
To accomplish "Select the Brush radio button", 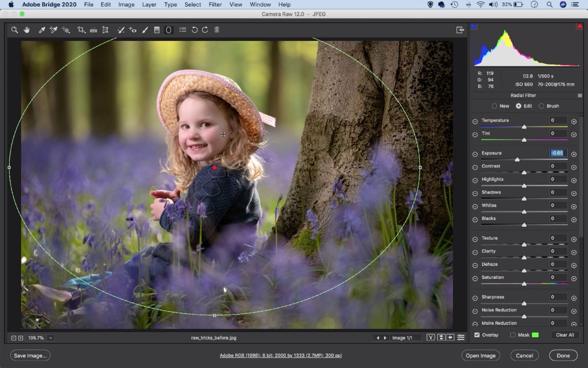I will [x=540, y=105].
